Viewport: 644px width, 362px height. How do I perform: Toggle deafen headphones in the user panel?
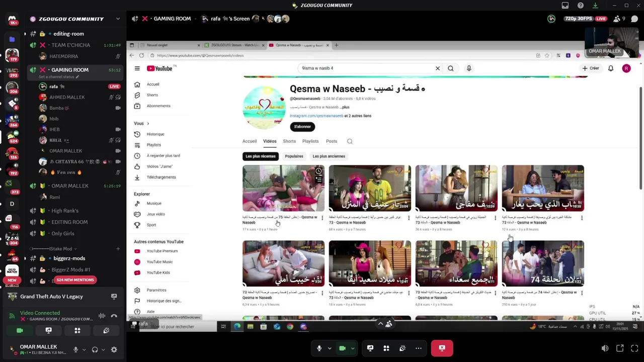pyautogui.click(x=95, y=349)
